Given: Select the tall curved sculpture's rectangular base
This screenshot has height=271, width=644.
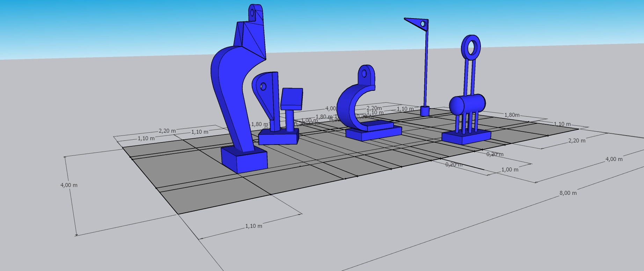Looking at the screenshot, I should click(x=244, y=160).
